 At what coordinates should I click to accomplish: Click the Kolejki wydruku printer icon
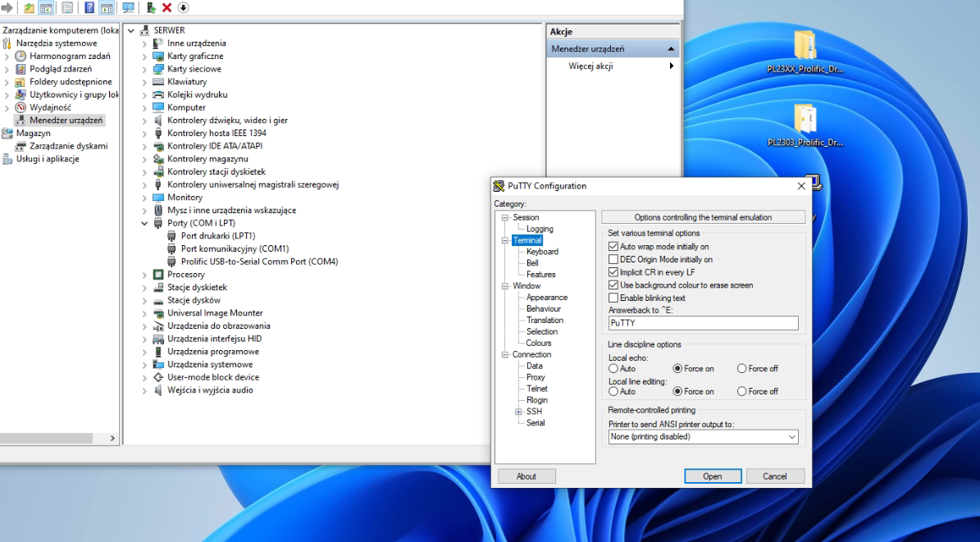tap(158, 95)
